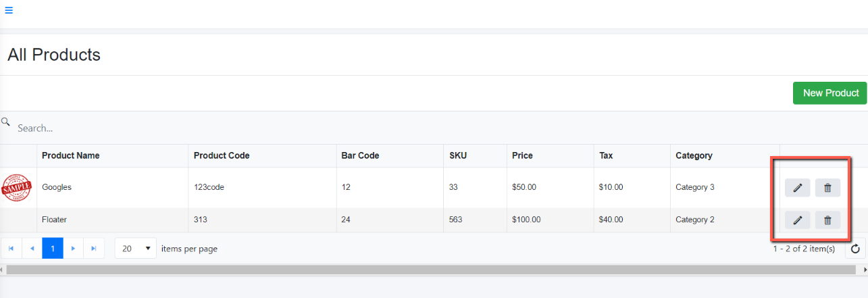Open the items per page dropdown
This screenshot has height=298, width=868.
pyautogui.click(x=136, y=249)
